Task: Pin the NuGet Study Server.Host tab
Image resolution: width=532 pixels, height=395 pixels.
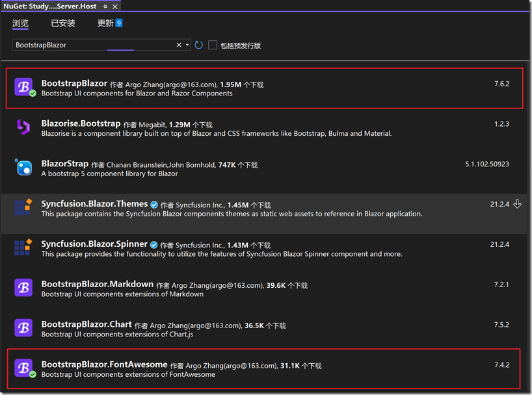Action: coord(105,6)
